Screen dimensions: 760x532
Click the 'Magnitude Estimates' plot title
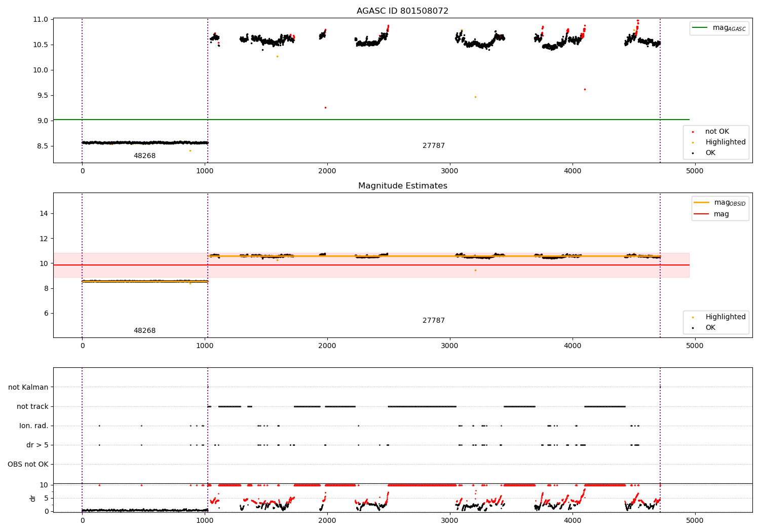click(402, 186)
